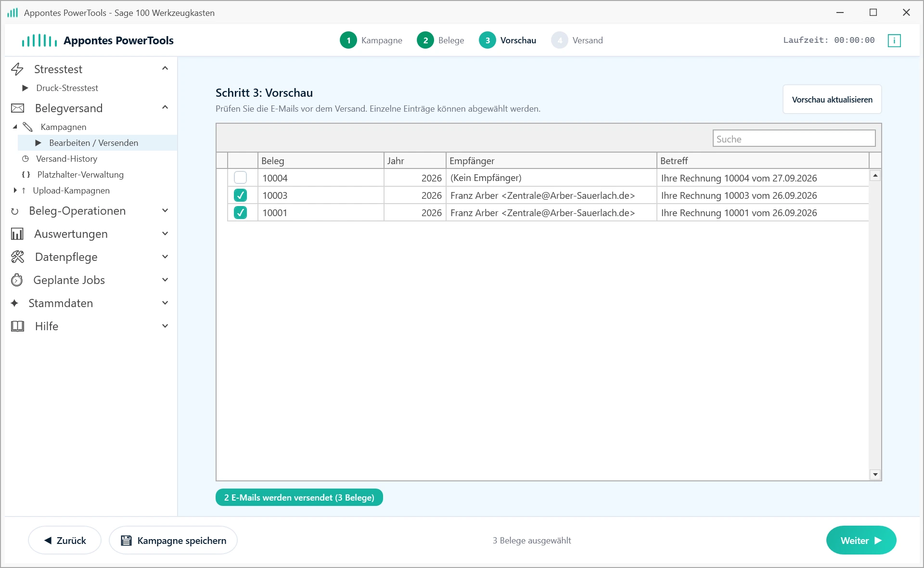Expand the Datenpflege section chevron
This screenshot has width=924, height=568.
[x=165, y=257]
